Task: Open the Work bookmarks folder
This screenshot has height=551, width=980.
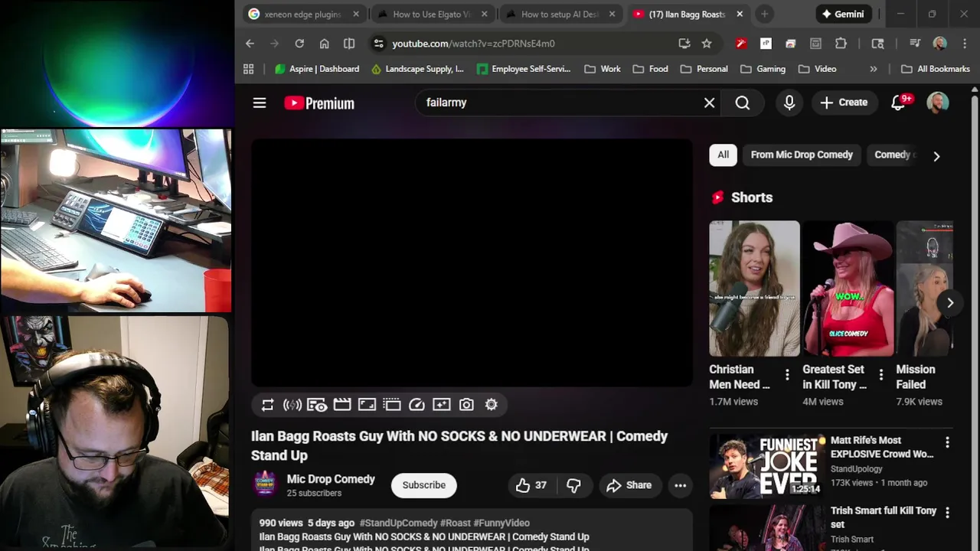Action: click(603, 69)
